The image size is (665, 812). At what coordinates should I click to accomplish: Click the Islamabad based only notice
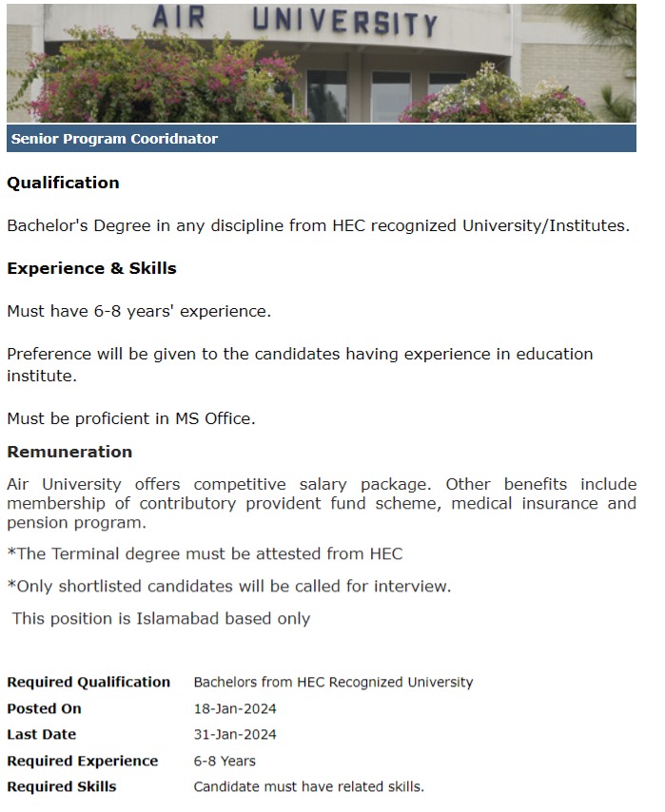[x=161, y=618]
